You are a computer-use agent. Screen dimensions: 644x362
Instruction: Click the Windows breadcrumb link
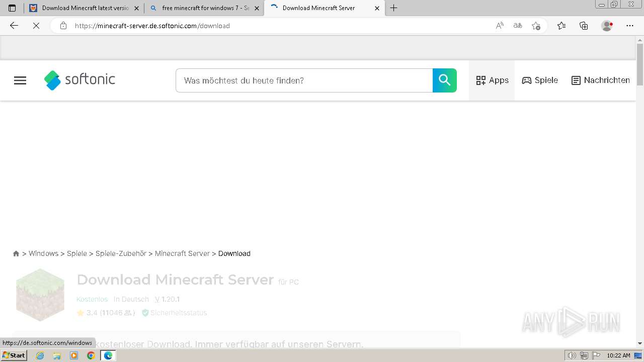[43, 253]
